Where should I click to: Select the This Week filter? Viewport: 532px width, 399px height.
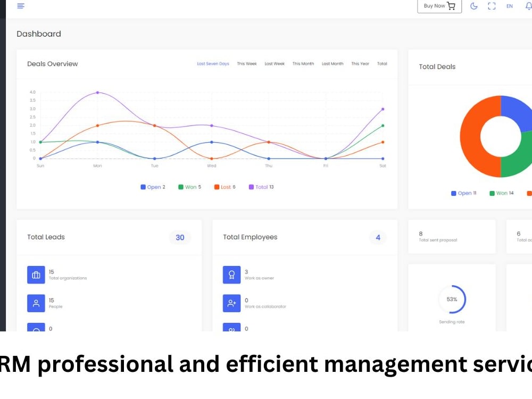tap(247, 63)
